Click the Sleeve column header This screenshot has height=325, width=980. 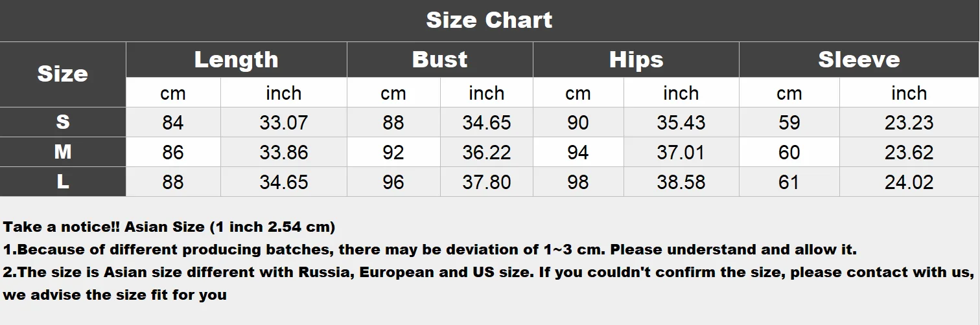coord(859,60)
